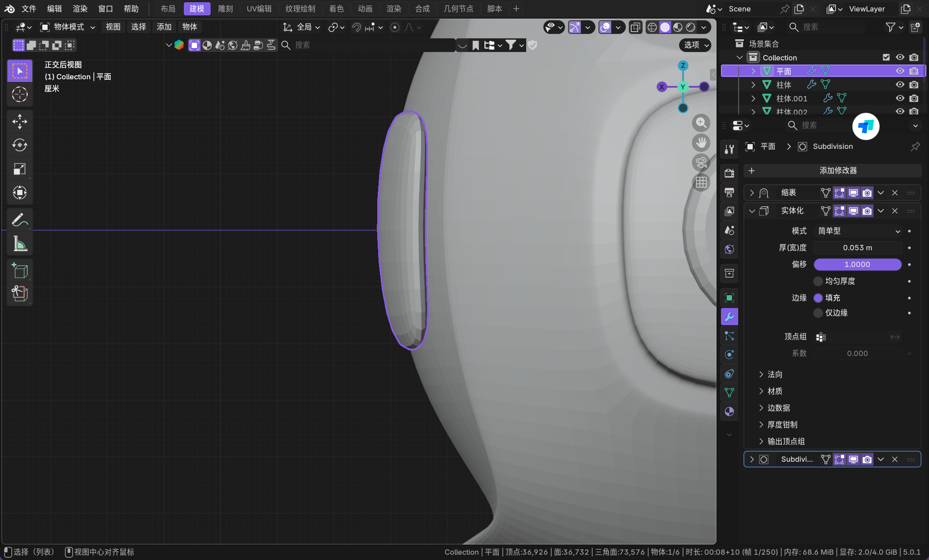This screenshot has width=929, height=560.
Task: Open the 编辑 menu
Action: coord(54,9)
